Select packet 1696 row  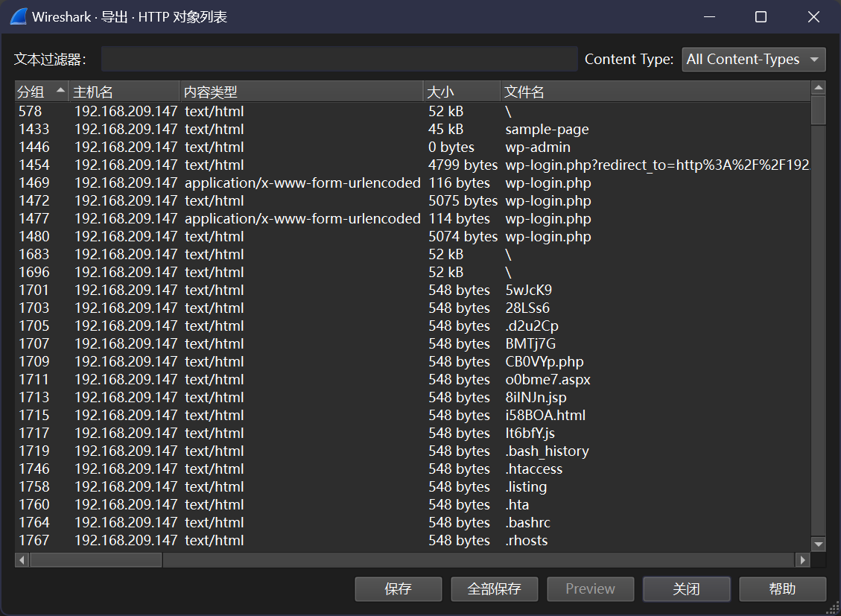(413, 273)
